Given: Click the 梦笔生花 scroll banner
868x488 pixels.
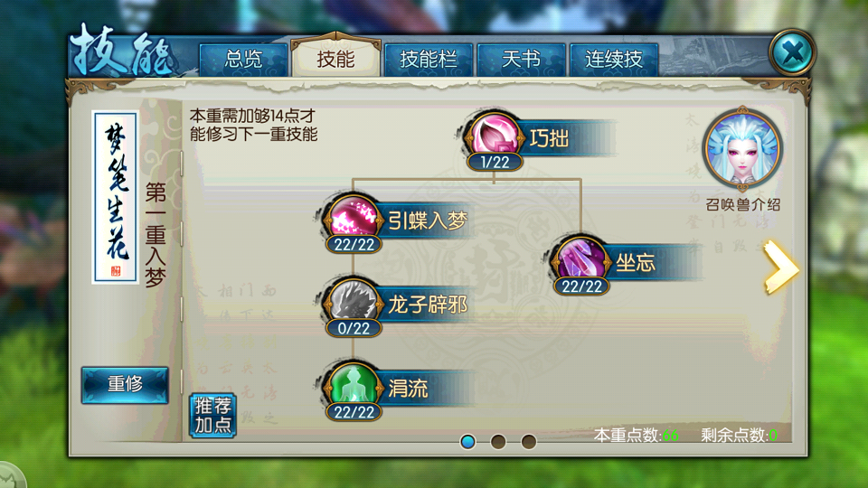Looking at the screenshot, I should tap(116, 197).
